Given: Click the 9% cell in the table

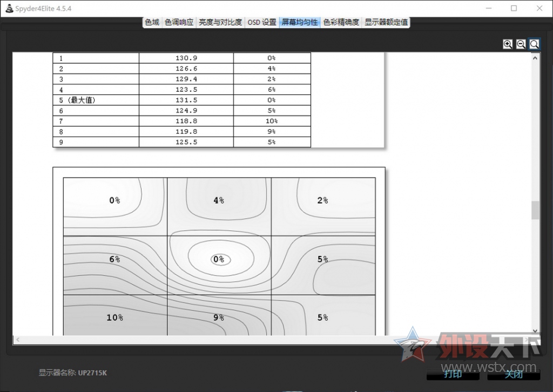Looking at the screenshot, I should click(272, 132).
